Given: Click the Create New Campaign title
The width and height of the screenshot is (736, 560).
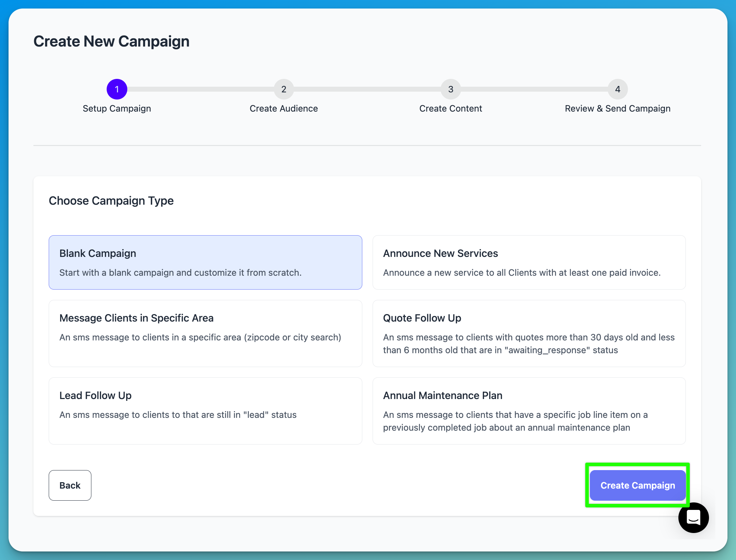Looking at the screenshot, I should [x=111, y=41].
